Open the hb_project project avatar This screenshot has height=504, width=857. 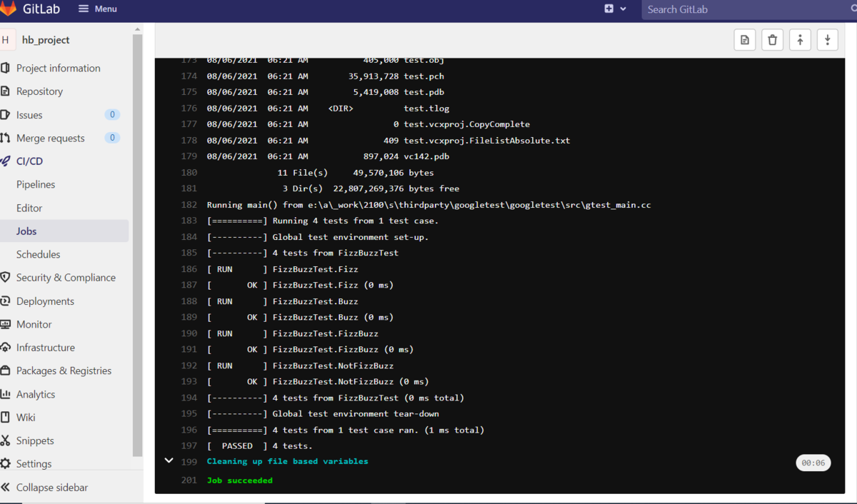[6, 40]
